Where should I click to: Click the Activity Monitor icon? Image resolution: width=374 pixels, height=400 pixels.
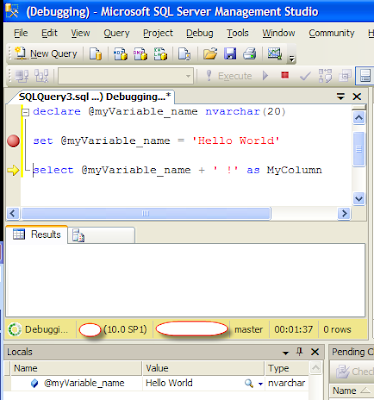(x=275, y=53)
